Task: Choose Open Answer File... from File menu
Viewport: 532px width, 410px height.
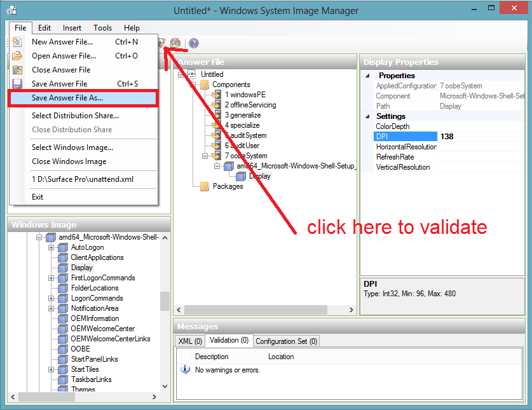Action: [x=83, y=56]
